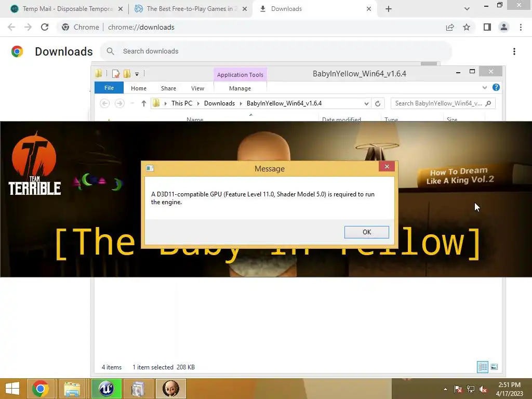Click OK in the Message dialog

coord(366,232)
